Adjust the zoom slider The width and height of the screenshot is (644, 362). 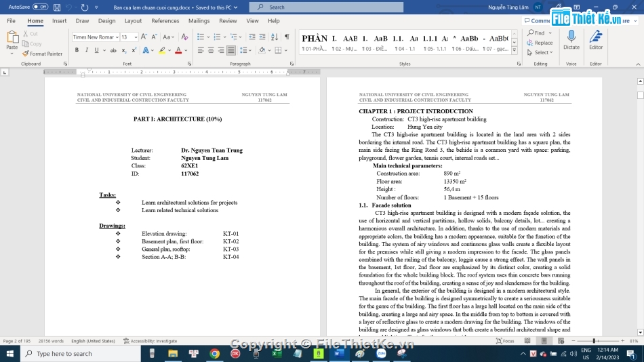594,341
